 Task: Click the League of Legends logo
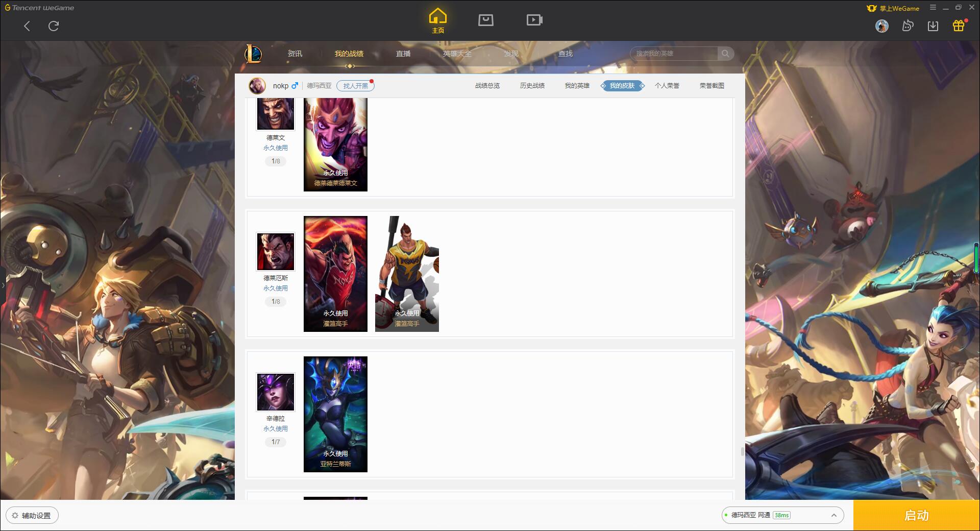[253, 54]
